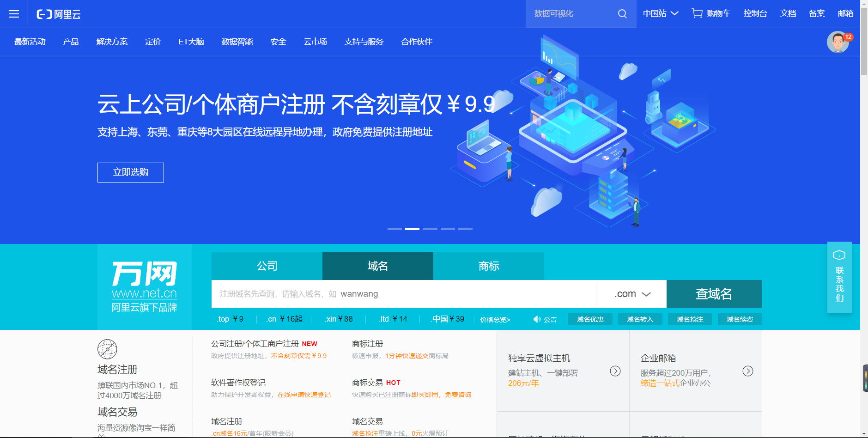
Task: Click the .xin ¥88 price link
Action: pos(339,319)
